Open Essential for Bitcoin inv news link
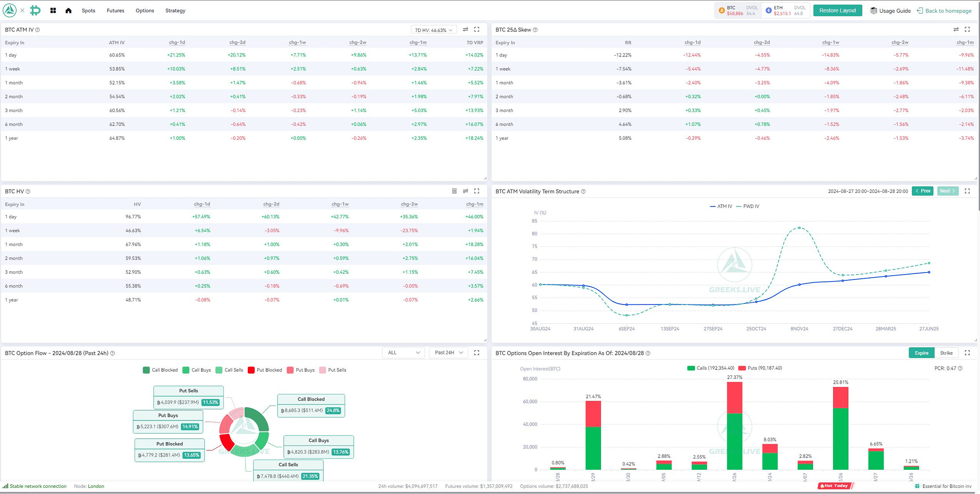Viewport: 980px width, 494px height. coord(943,486)
